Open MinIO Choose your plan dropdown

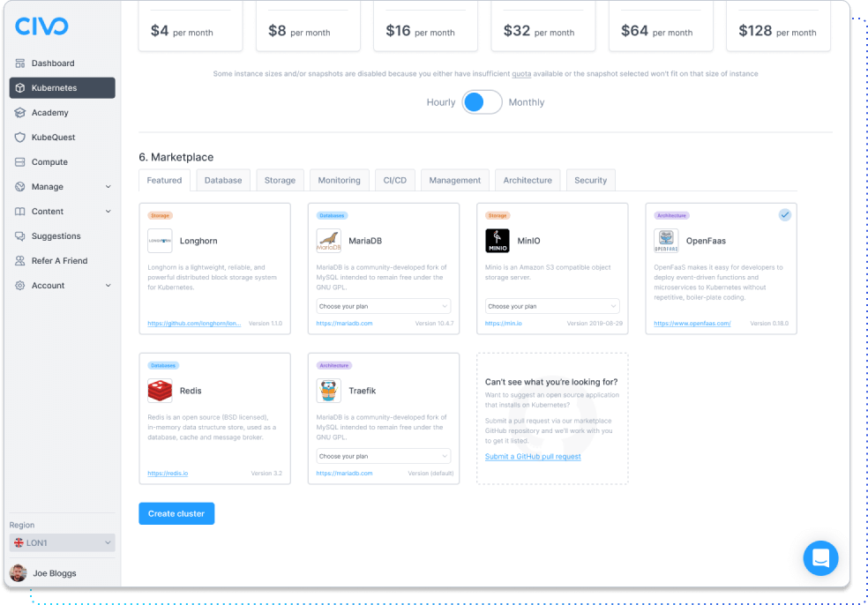552,306
